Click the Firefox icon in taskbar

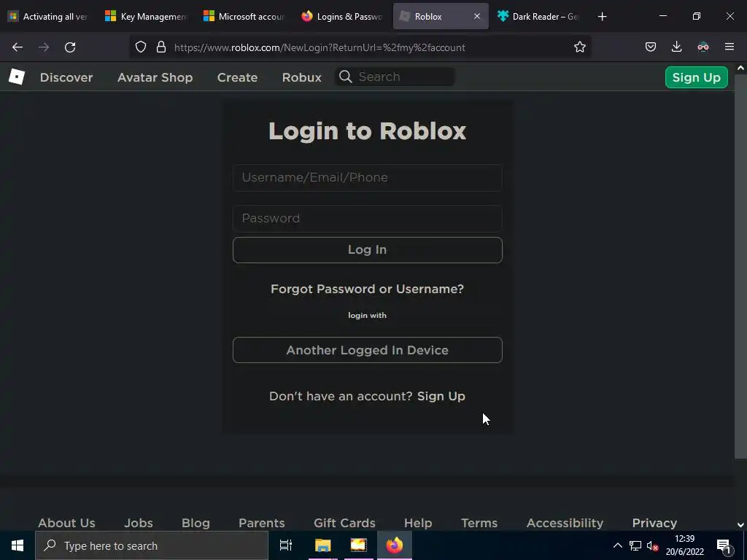(x=395, y=545)
